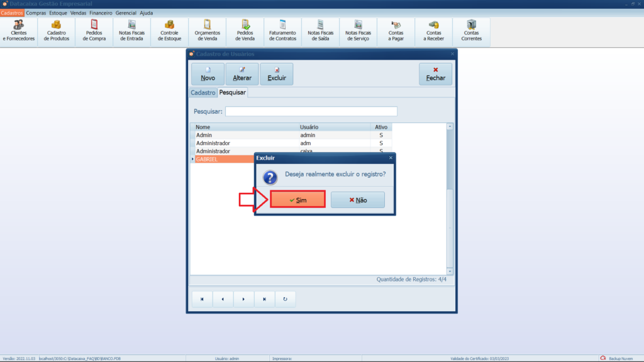Cancel deletion with Não button
The image size is (644, 362).
[357, 200]
